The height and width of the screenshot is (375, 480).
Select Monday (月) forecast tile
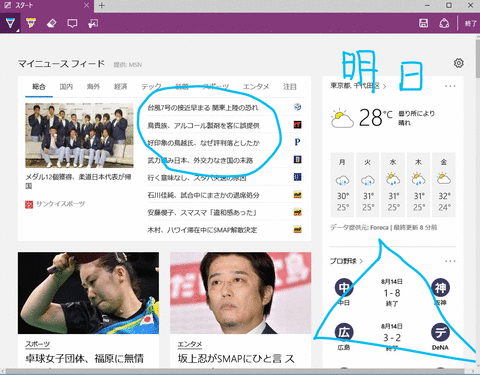coord(342,185)
